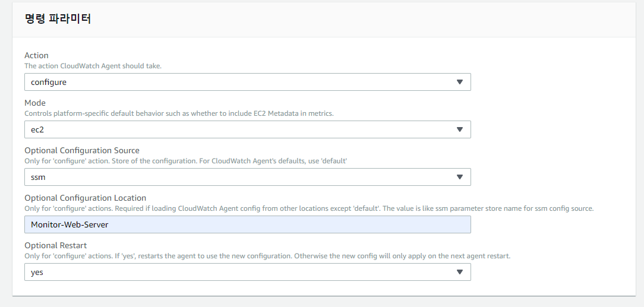Click the Optional Configuration Source label
Screen dimensions: 644x307
click(82, 151)
